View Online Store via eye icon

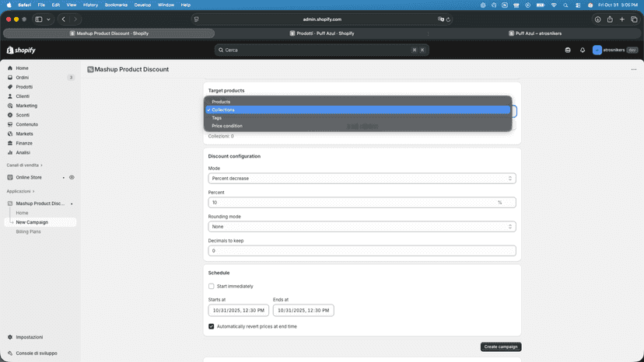[x=72, y=177]
